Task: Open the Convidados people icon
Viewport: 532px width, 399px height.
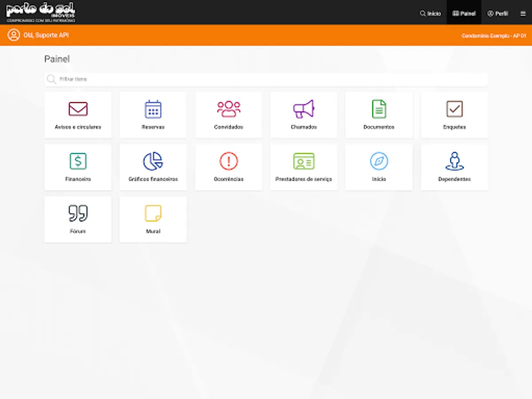Action: point(228,109)
